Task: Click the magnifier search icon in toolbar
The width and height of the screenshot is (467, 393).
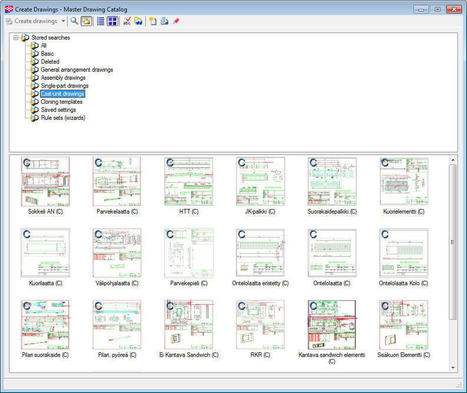Action: click(x=74, y=21)
